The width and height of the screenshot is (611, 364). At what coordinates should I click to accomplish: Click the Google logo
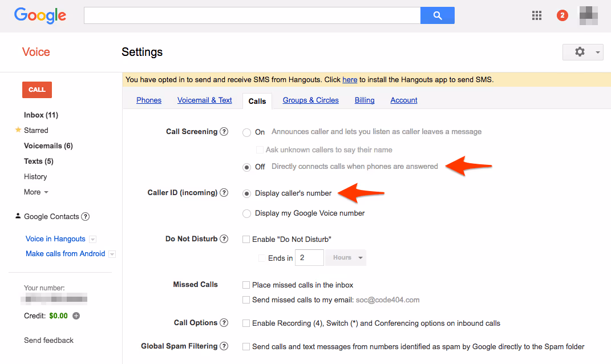click(x=40, y=15)
